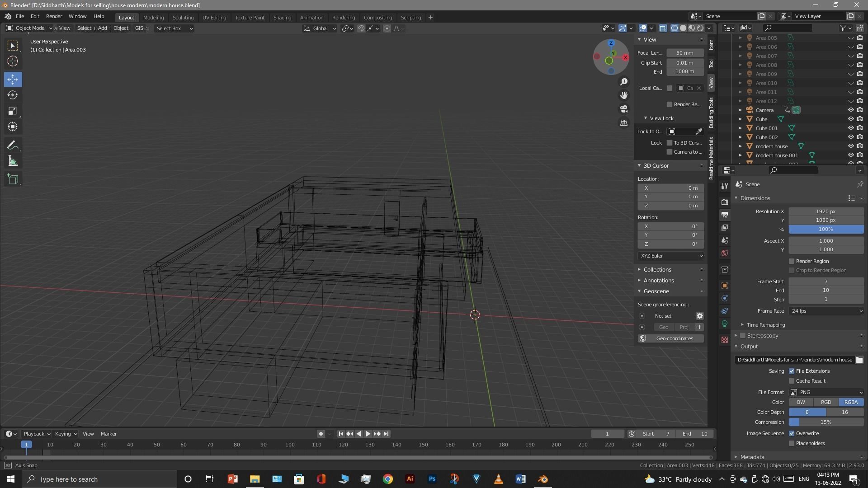
Task: Activate the Transform tool
Action: (x=13, y=127)
